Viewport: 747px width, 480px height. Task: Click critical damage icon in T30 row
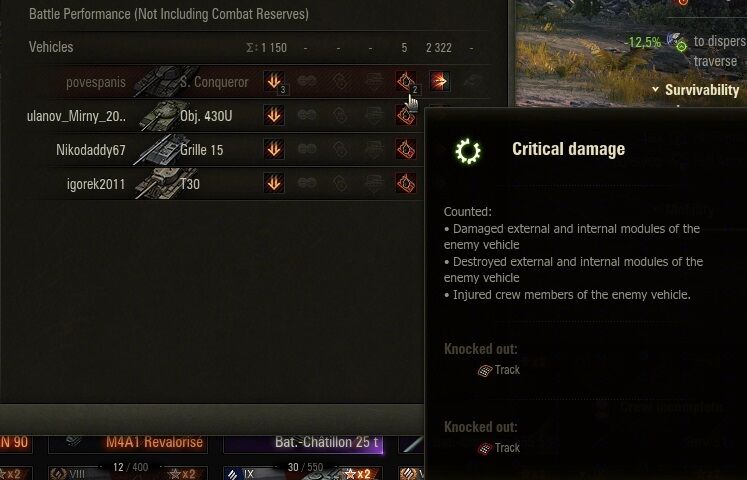(405, 183)
